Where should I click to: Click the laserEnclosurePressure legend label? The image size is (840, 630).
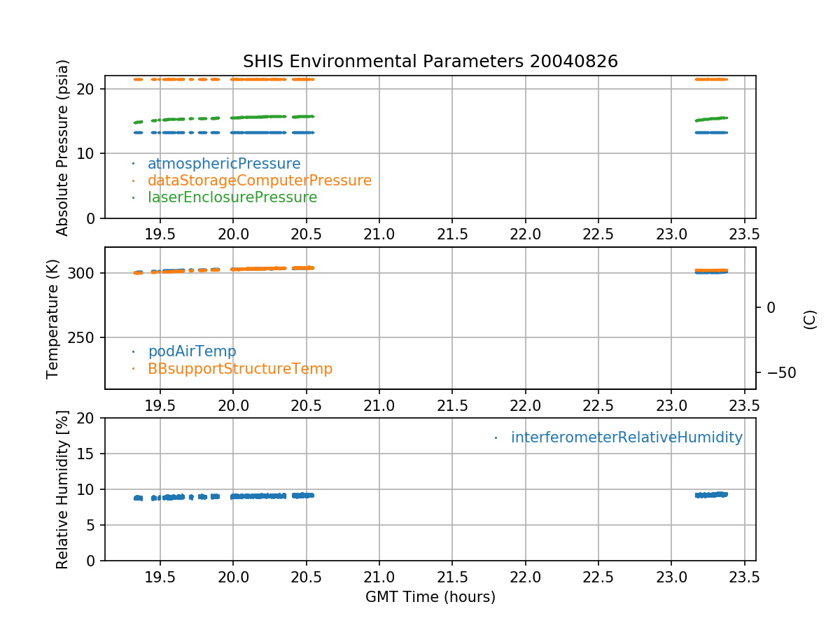point(232,197)
